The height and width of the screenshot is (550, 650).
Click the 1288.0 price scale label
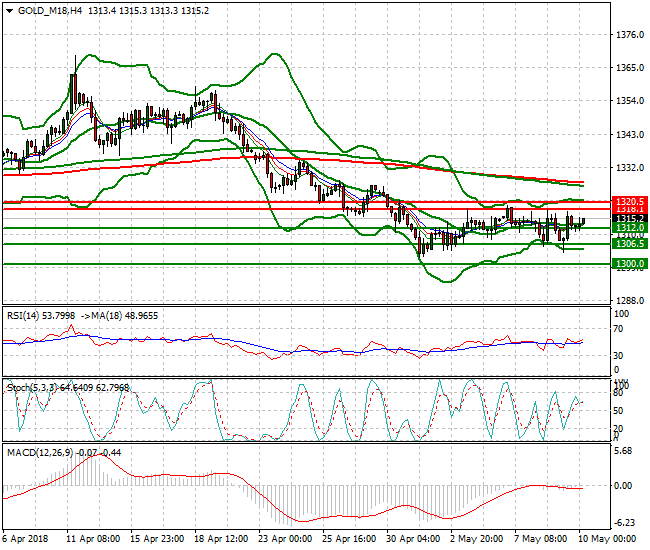tap(628, 300)
